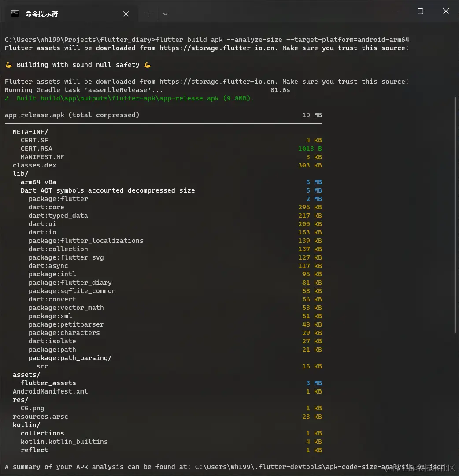Viewport: 459px width, 476px height.
Task: Click the src row under path_parsing
Action: tap(179, 366)
